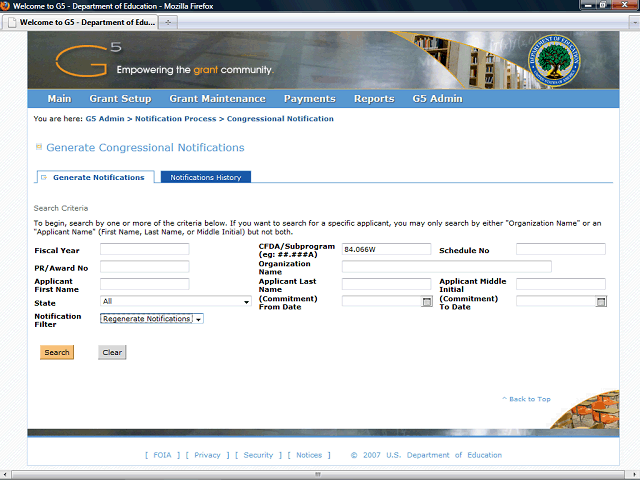The height and width of the screenshot is (480, 640).
Task: Open the Main menu
Action: click(x=59, y=99)
